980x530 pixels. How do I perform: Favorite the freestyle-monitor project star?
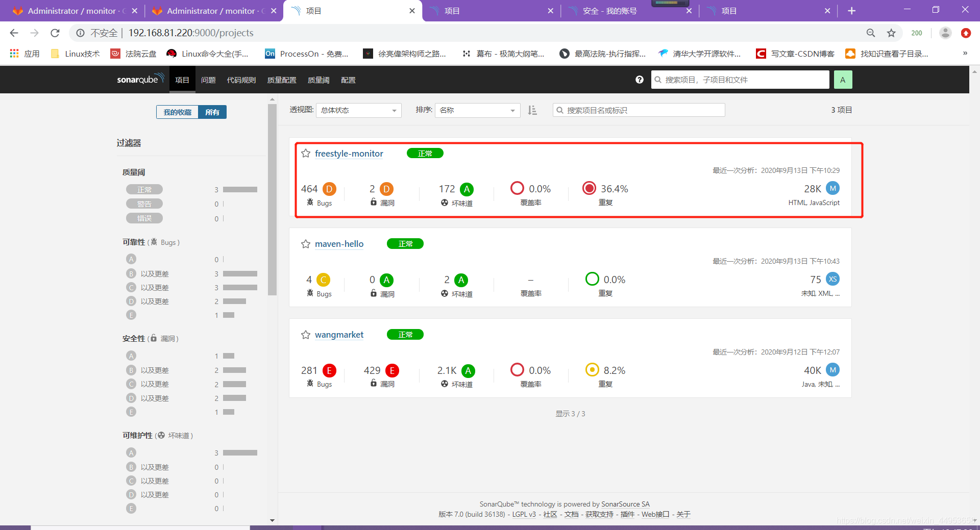305,154
